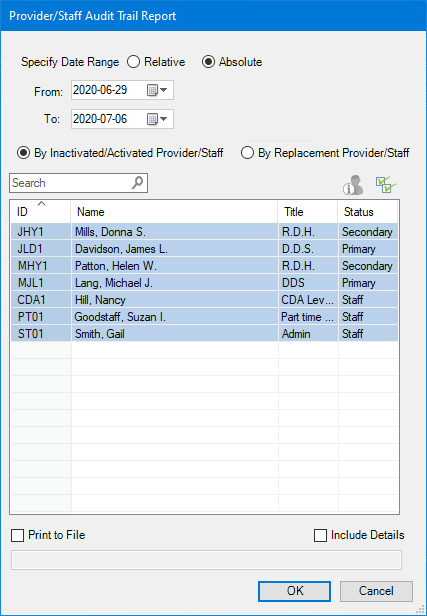Screen dimensions: 427x616
Task: Click Secondary status for Patton, Helen
Action: click(368, 266)
